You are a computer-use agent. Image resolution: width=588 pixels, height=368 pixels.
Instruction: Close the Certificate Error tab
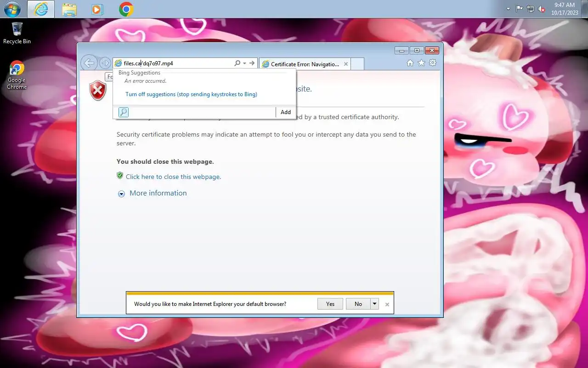pyautogui.click(x=346, y=64)
